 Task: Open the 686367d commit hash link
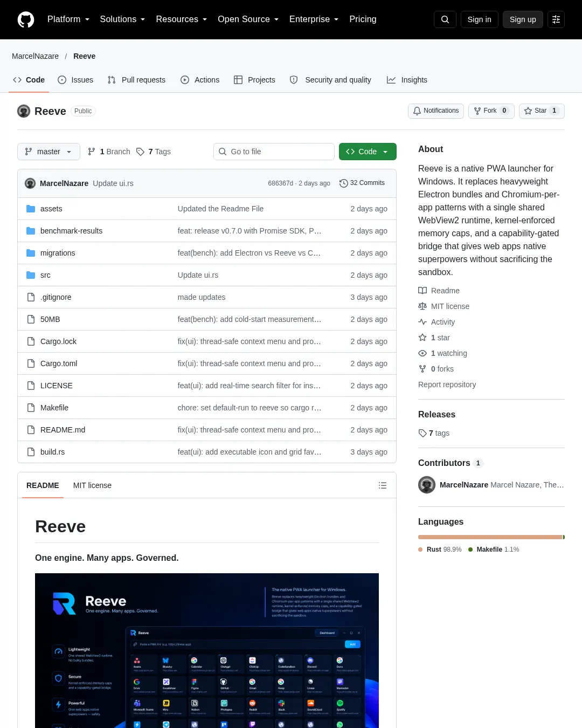click(x=281, y=183)
